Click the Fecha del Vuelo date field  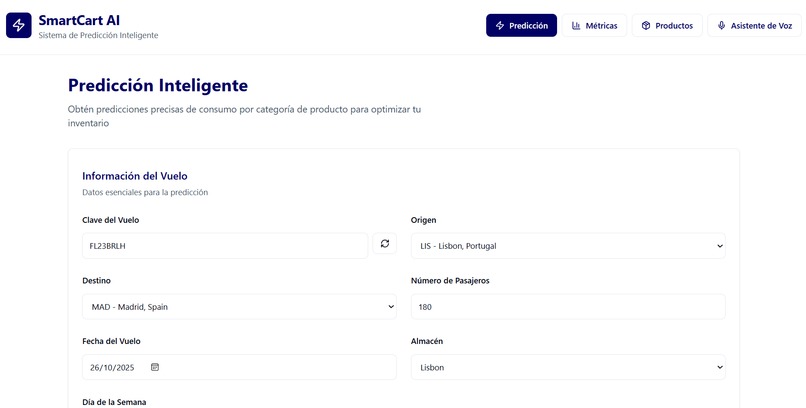(239, 367)
